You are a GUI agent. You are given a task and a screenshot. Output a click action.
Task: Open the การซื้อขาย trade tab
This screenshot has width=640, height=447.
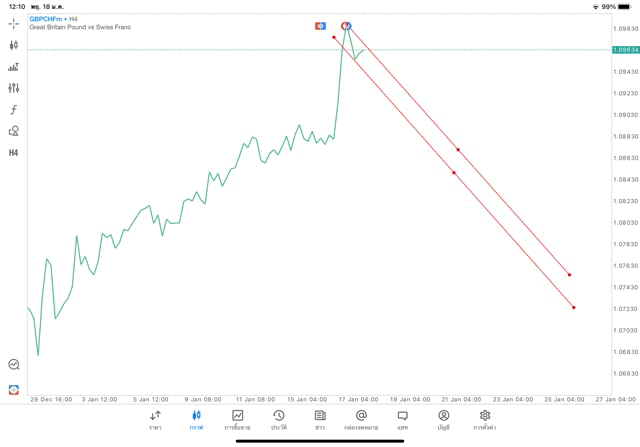coord(238,419)
